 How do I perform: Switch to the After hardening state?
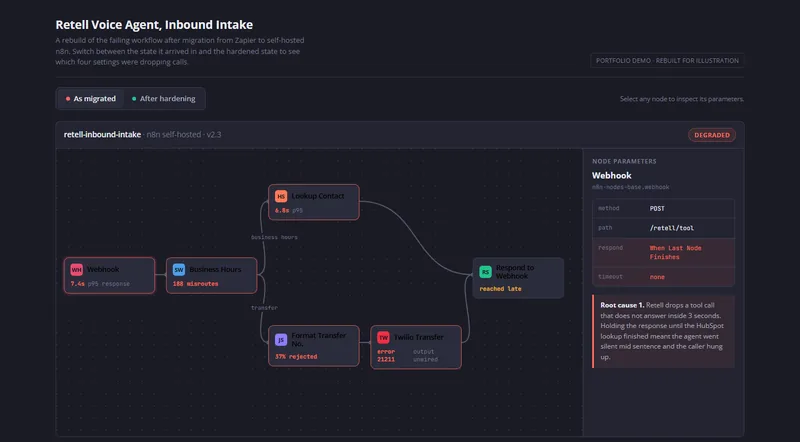pos(164,99)
